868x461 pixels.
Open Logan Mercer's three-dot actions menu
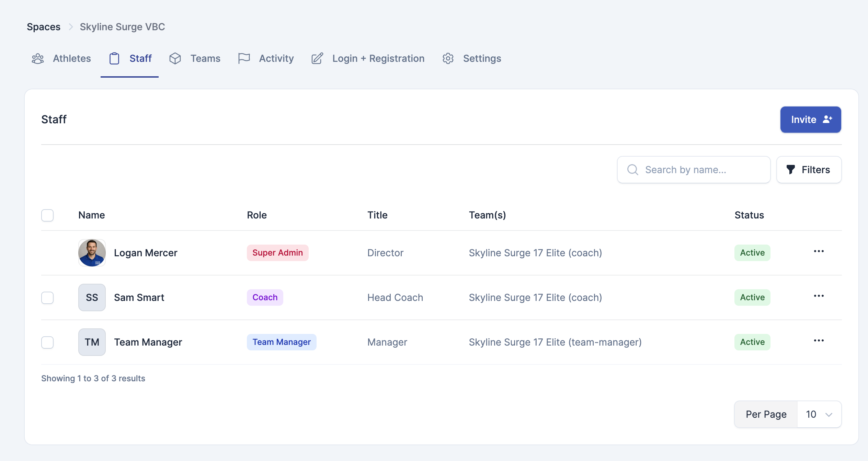pos(819,251)
